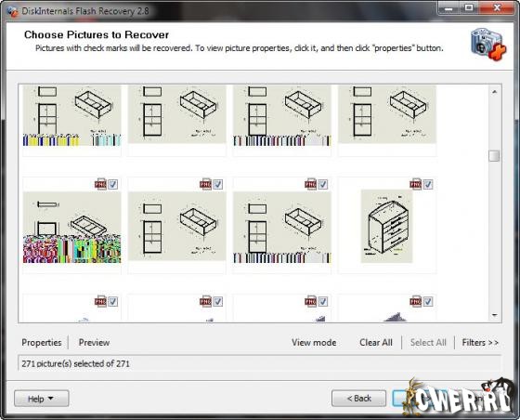
Task: Uncheck the third checkbox in bottom row
Action: pos(323,302)
